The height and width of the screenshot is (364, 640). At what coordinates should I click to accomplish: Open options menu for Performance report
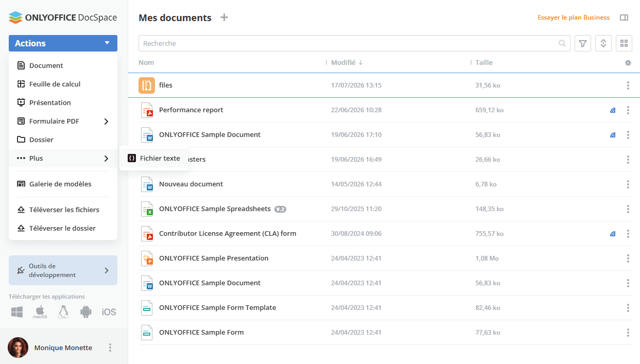[628, 110]
